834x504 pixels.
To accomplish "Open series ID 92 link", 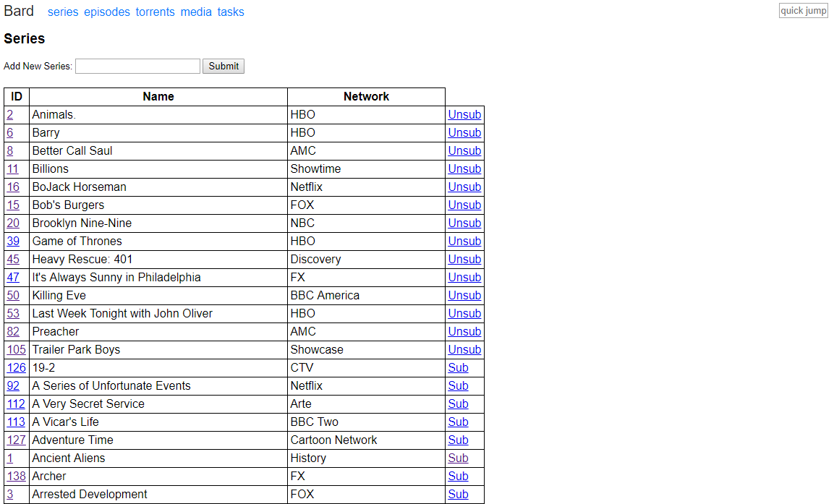I will click(x=13, y=385).
